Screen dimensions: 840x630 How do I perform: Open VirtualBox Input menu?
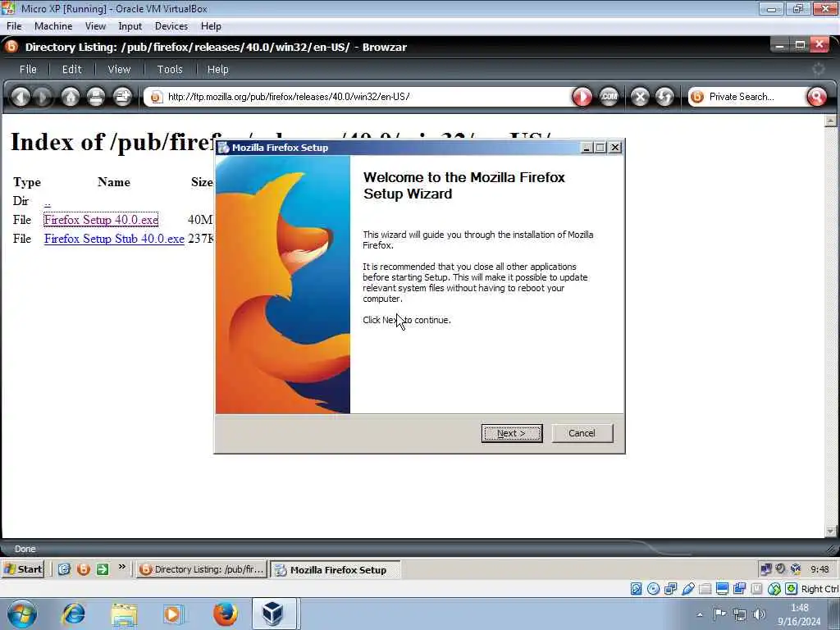(130, 26)
